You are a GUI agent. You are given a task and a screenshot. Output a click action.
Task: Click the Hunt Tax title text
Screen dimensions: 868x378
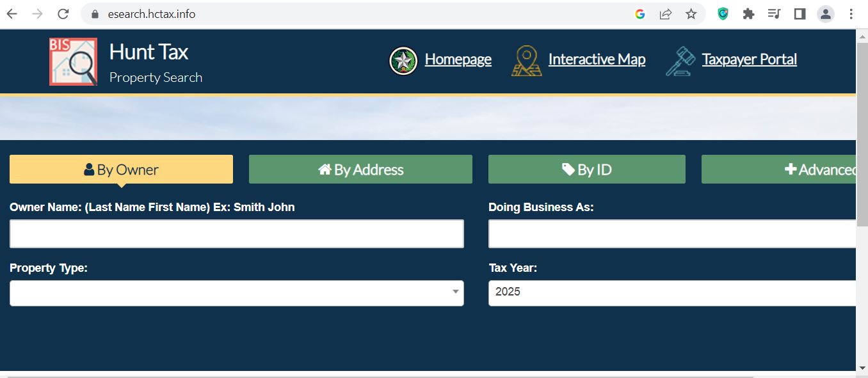pos(149,51)
